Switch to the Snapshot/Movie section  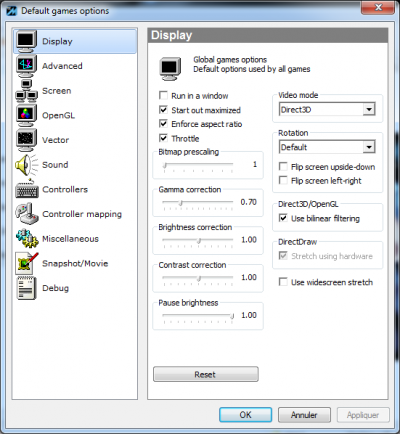(75, 263)
